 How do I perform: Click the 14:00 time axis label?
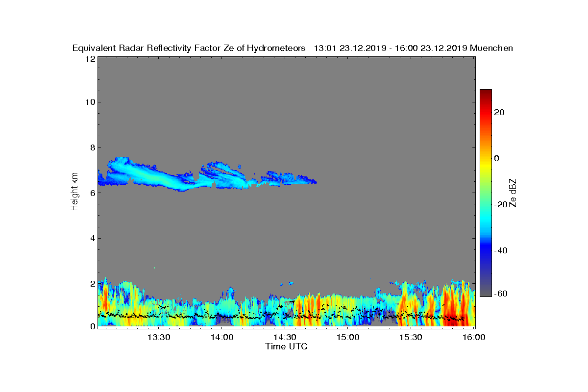(x=222, y=337)
